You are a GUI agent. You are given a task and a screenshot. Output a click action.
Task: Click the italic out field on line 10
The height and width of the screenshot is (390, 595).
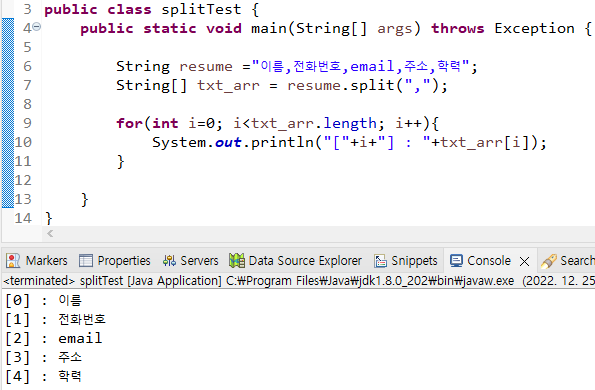(228, 143)
